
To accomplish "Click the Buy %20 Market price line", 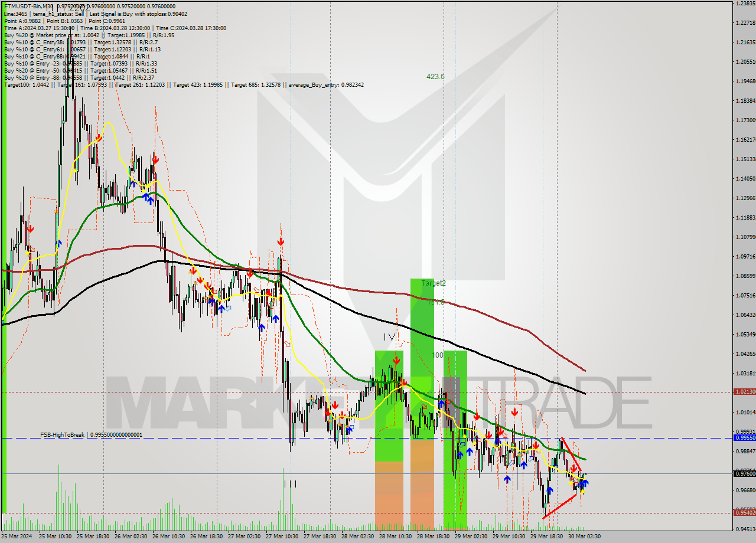I will tap(89, 35).
